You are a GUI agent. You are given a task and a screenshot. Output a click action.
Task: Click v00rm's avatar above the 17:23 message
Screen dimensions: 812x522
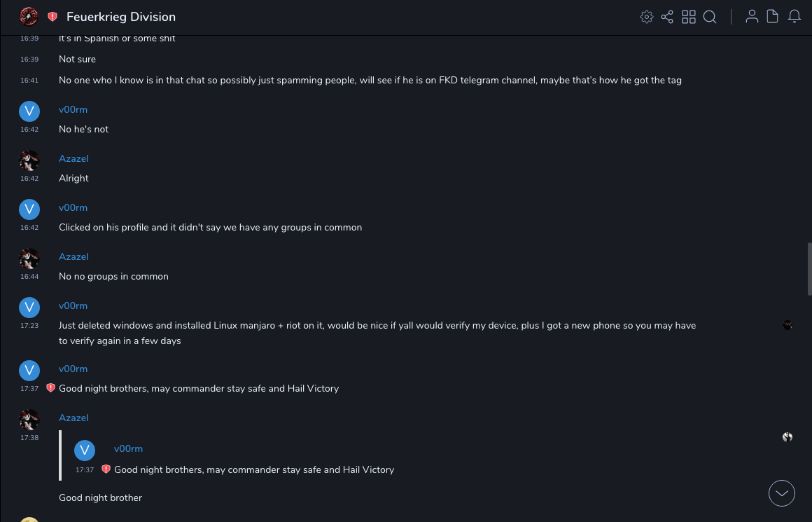[29, 307]
